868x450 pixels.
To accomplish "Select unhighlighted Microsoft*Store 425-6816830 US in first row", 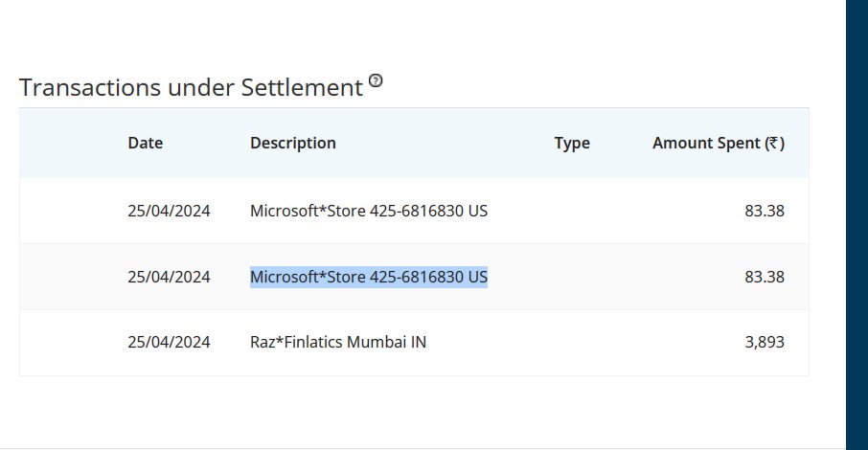I will (369, 211).
